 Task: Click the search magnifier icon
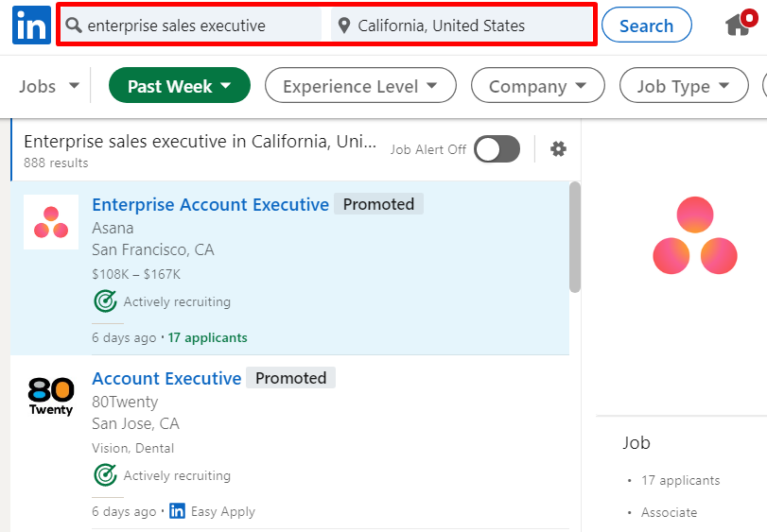click(x=74, y=26)
